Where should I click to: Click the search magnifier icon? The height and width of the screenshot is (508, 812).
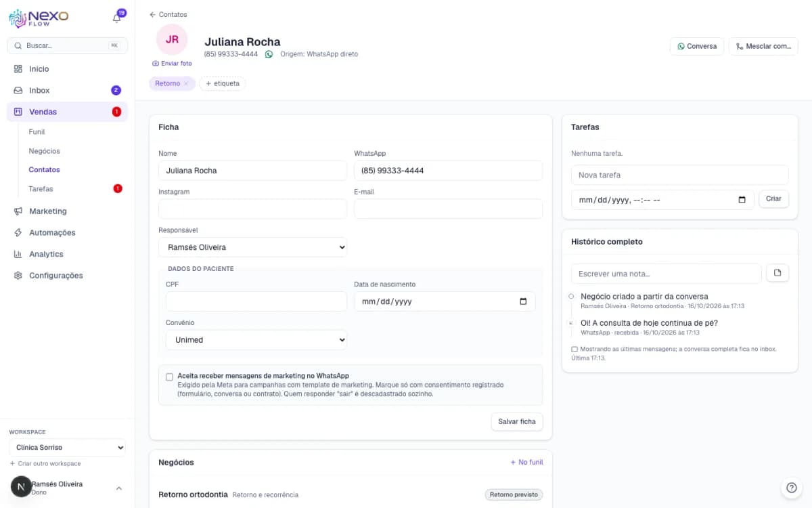click(x=18, y=45)
